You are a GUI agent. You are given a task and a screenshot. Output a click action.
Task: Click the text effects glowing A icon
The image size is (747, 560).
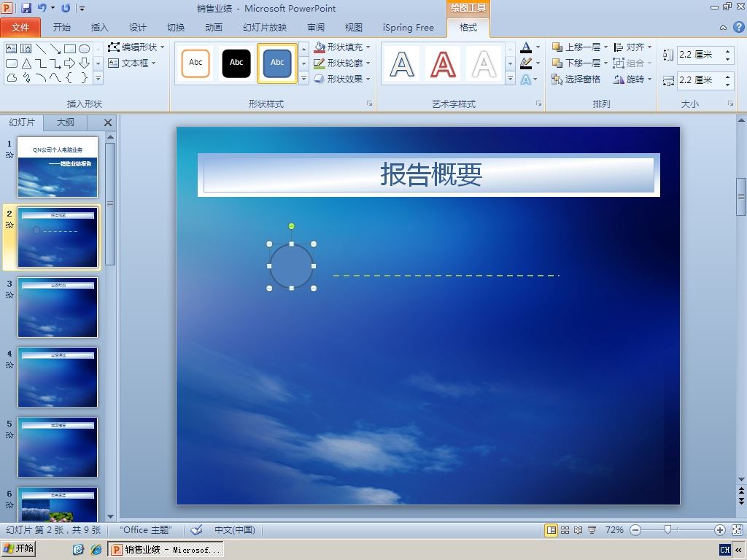click(526, 79)
